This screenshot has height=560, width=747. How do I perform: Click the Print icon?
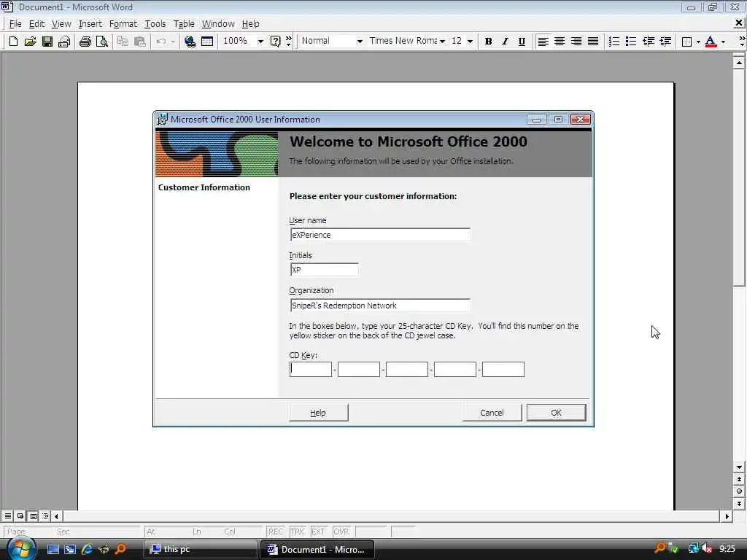[x=85, y=42]
